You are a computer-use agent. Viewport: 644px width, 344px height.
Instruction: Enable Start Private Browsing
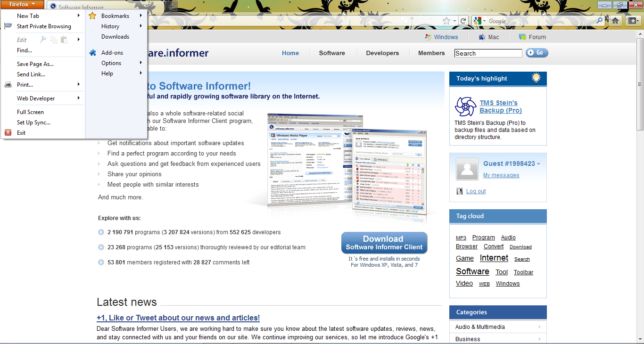(x=44, y=26)
